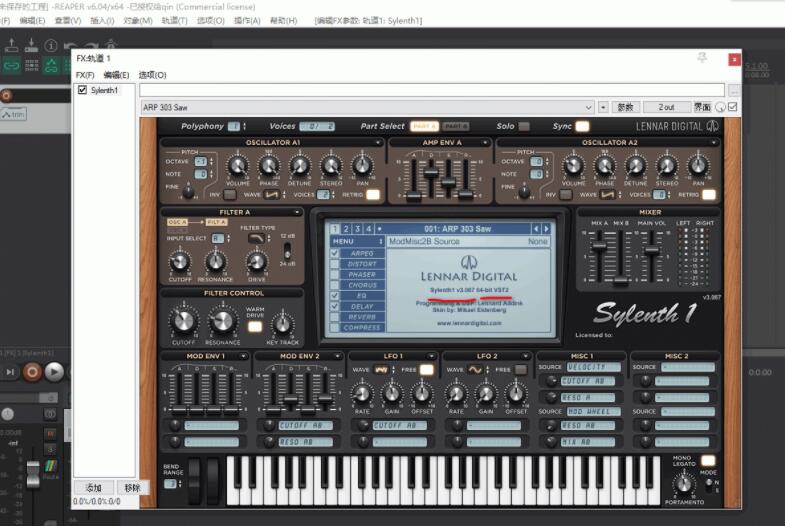Screen dimensions: 785x526
Task: Click the Filter A filter type icon
Action: pos(256,238)
